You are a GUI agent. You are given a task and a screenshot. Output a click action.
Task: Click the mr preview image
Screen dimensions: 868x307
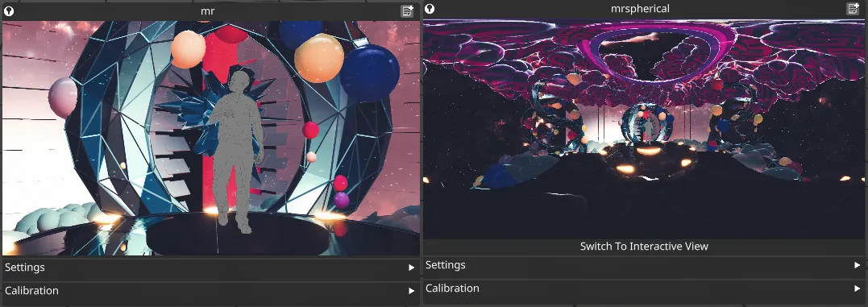pos(211,138)
